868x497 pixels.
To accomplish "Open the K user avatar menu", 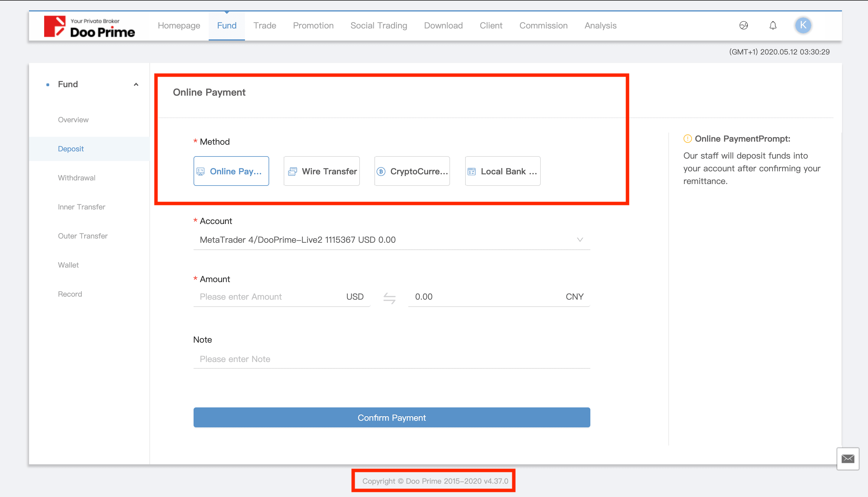I will (x=803, y=25).
